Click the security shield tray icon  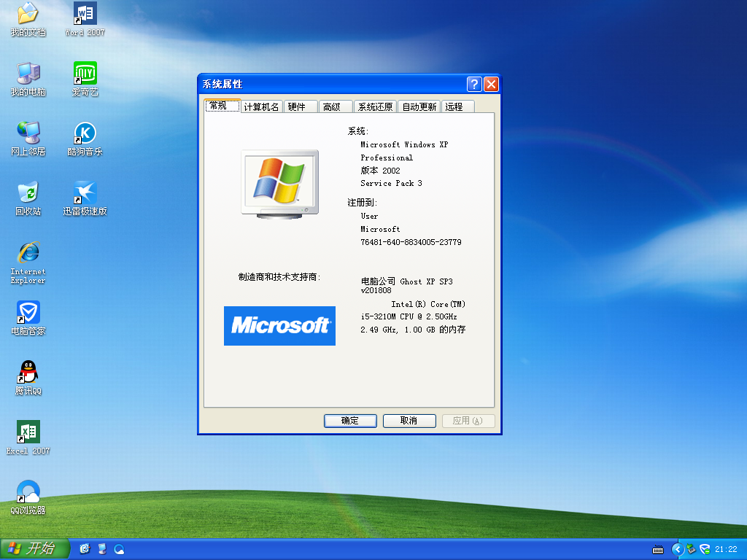pos(705,550)
